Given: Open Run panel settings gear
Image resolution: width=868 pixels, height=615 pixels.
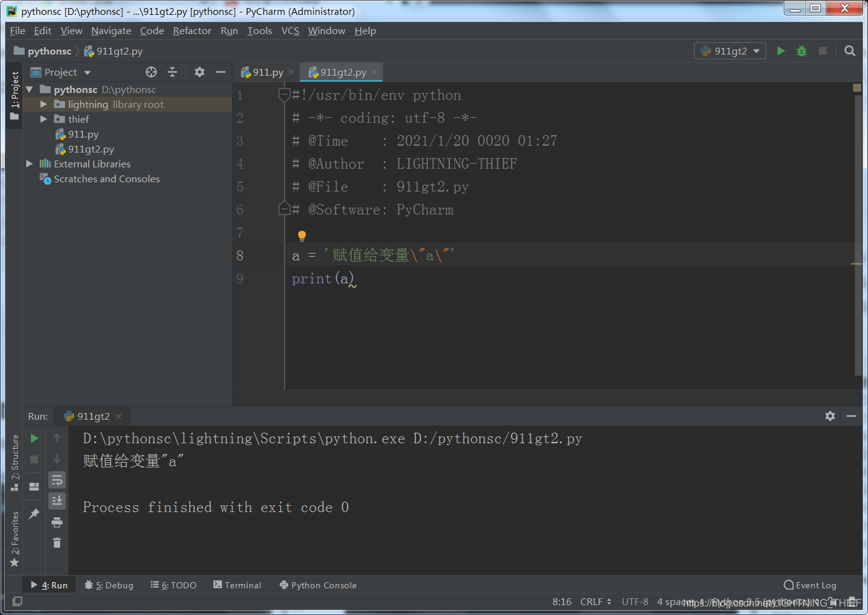Looking at the screenshot, I should (x=830, y=416).
